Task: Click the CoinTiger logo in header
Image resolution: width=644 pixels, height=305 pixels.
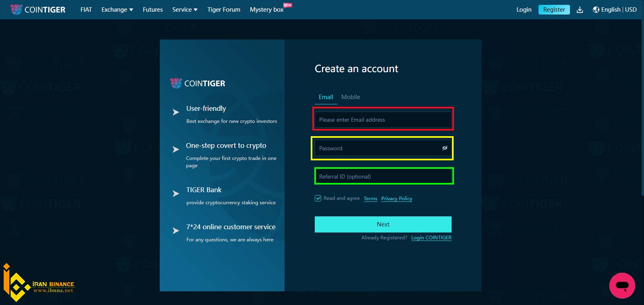Action: [38, 10]
